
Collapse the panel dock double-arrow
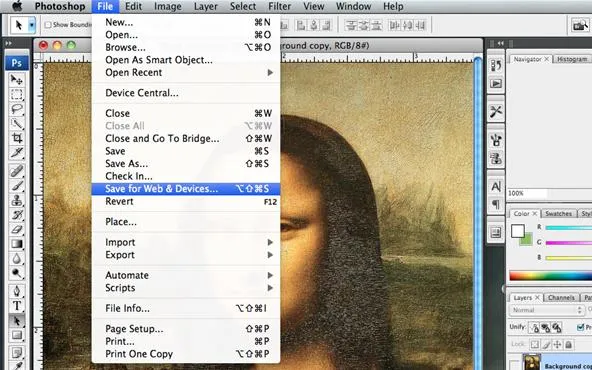(x=500, y=44)
